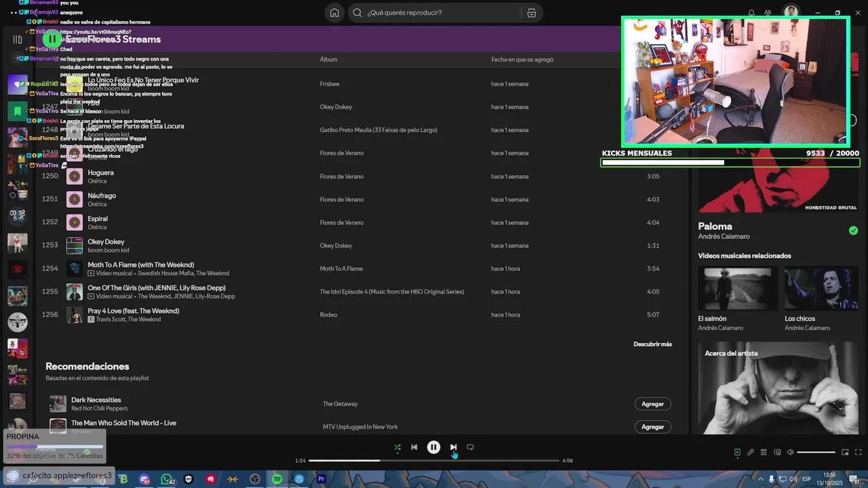The width and height of the screenshot is (868, 488).
Task: Open Spotify in the Windows taskbar
Action: (277, 479)
